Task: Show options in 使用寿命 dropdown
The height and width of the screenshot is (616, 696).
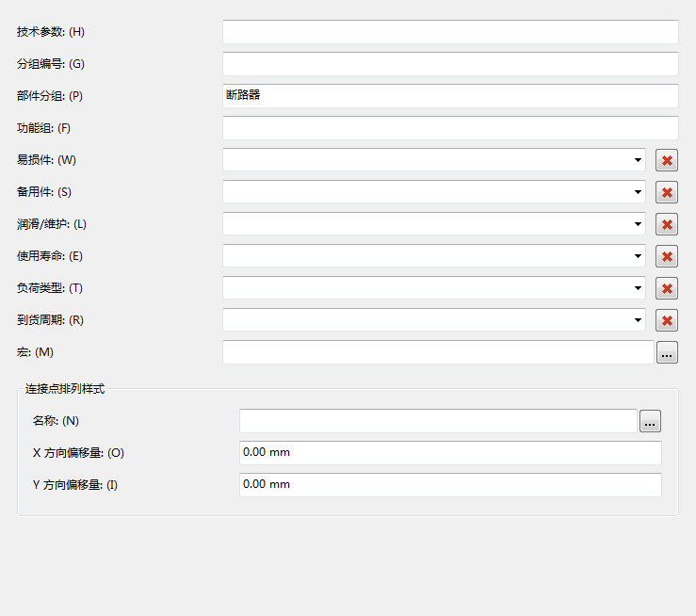Action: pyautogui.click(x=638, y=256)
